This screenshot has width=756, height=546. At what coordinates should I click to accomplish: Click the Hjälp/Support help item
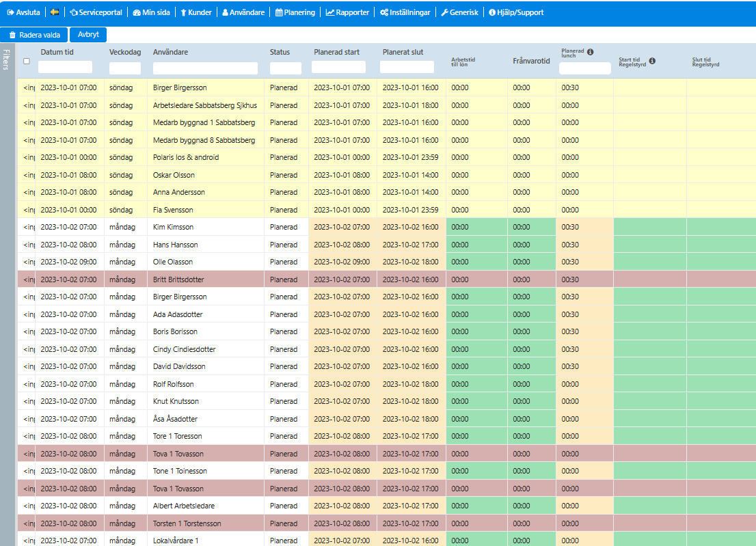pyautogui.click(x=516, y=12)
